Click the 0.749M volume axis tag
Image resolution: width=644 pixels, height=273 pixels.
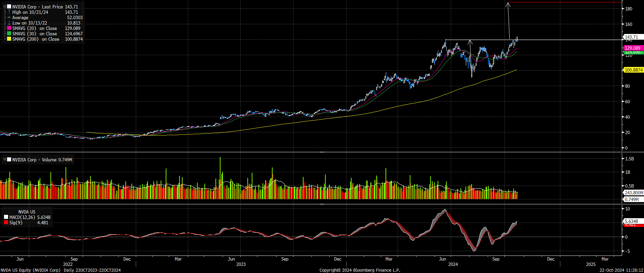[x=633, y=199]
